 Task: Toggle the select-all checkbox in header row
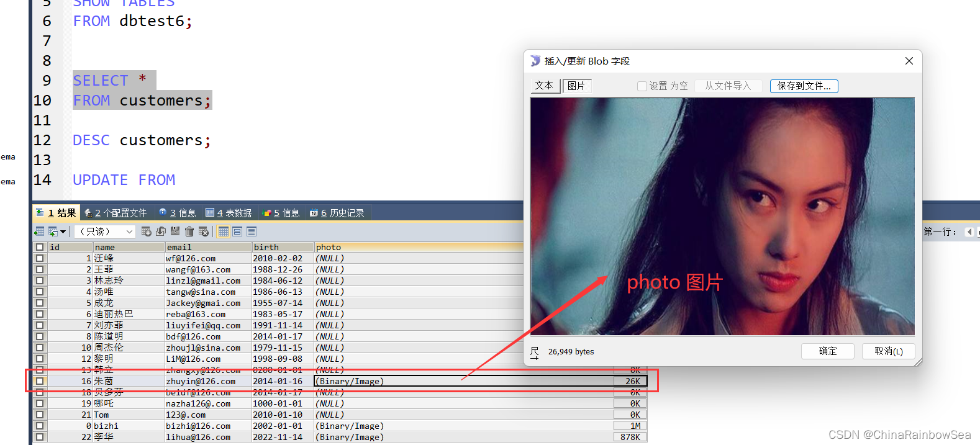(40, 247)
